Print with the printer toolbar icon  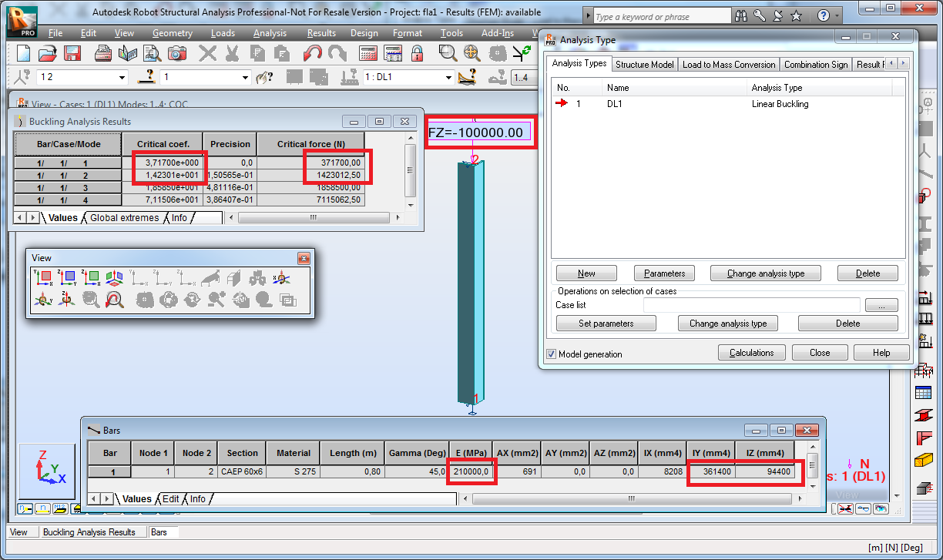103,53
